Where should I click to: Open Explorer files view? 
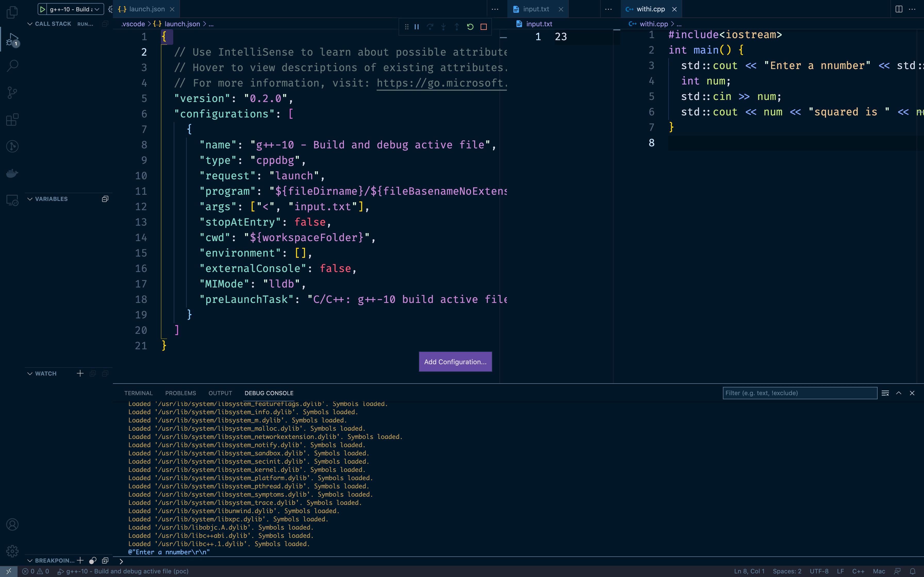(x=12, y=12)
